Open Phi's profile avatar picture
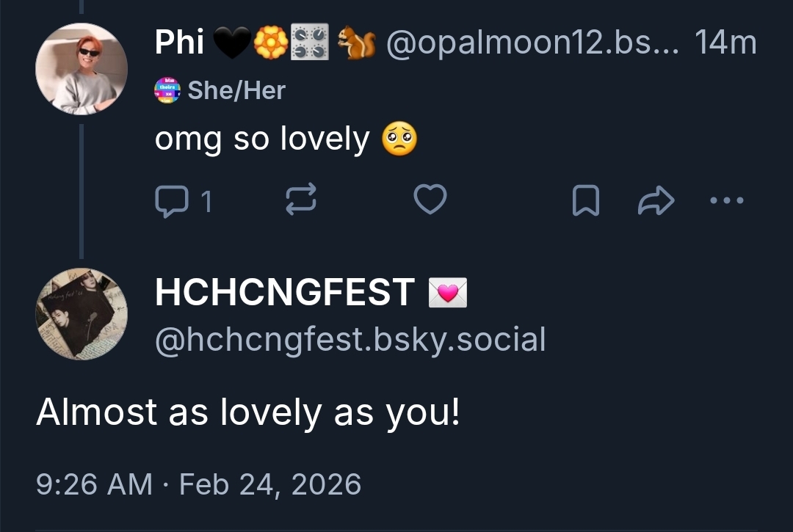The width and height of the screenshot is (793, 532). click(x=82, y=69)
